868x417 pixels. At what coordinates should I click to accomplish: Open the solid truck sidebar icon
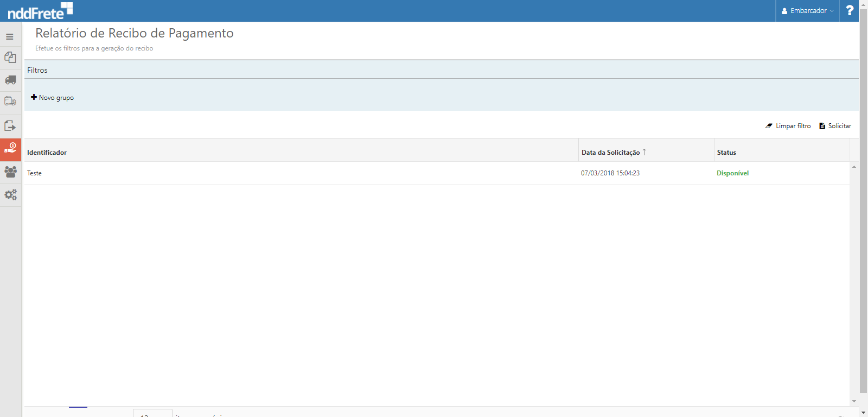[x=10, y=80]
